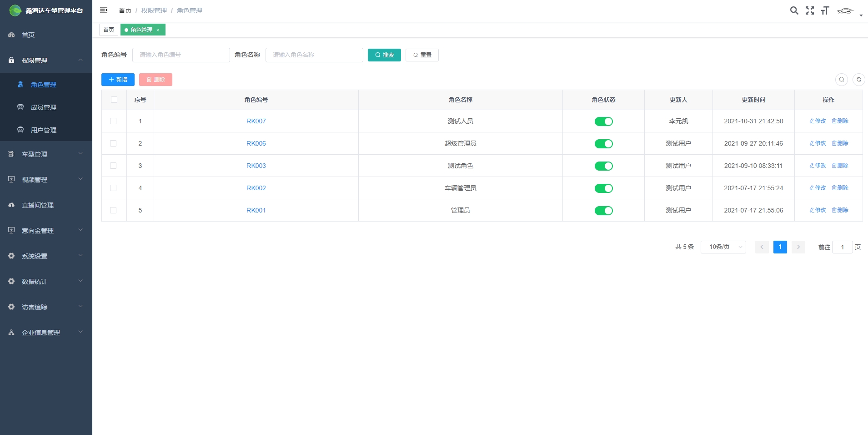This screenshot has width=868, height=435.
Task: Click the 搜索 search button
Action: pyautogui.click(x=384, y=55)
